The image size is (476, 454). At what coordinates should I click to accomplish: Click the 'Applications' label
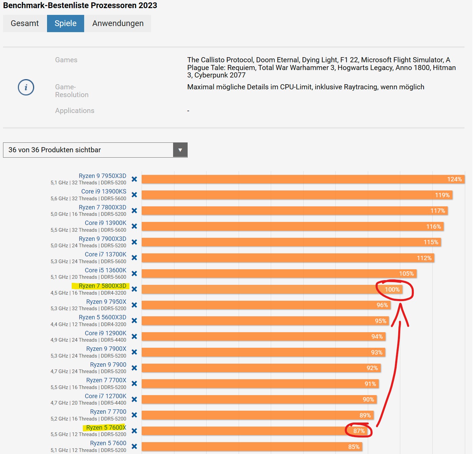click(x=75, y=111)
